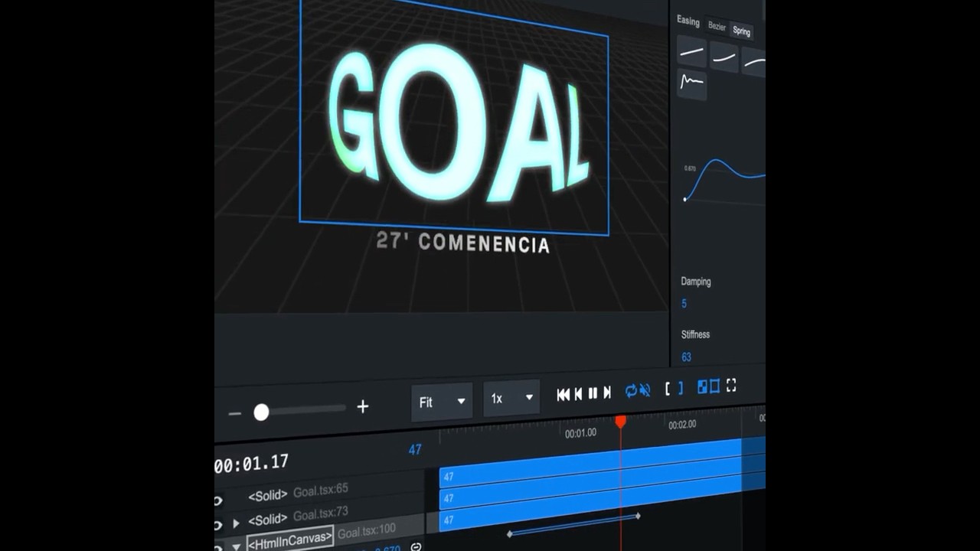The image size is (980, 551).
Task: Select the second gentle-curve easing preset
Action: [724, 57]
